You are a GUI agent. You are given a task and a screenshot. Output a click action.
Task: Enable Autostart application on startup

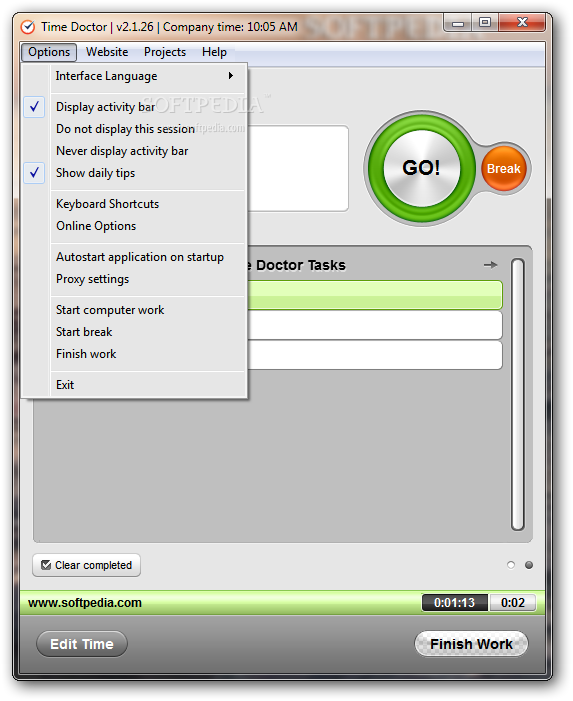[x=135, y=257]
